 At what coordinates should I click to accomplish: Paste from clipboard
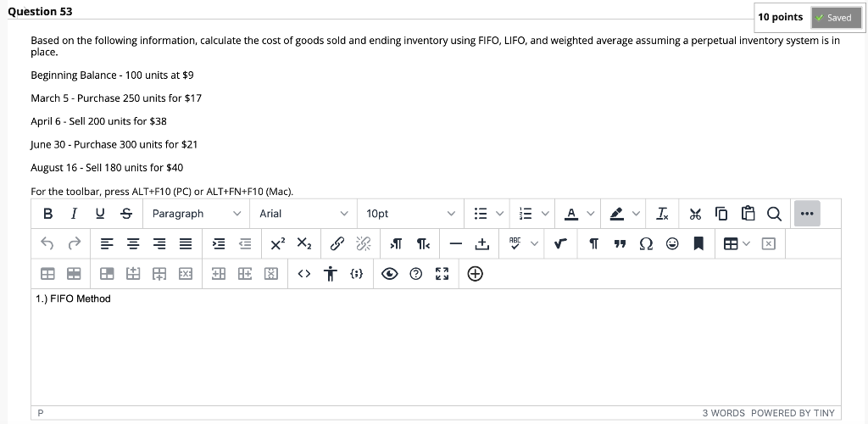click(748, 214)
